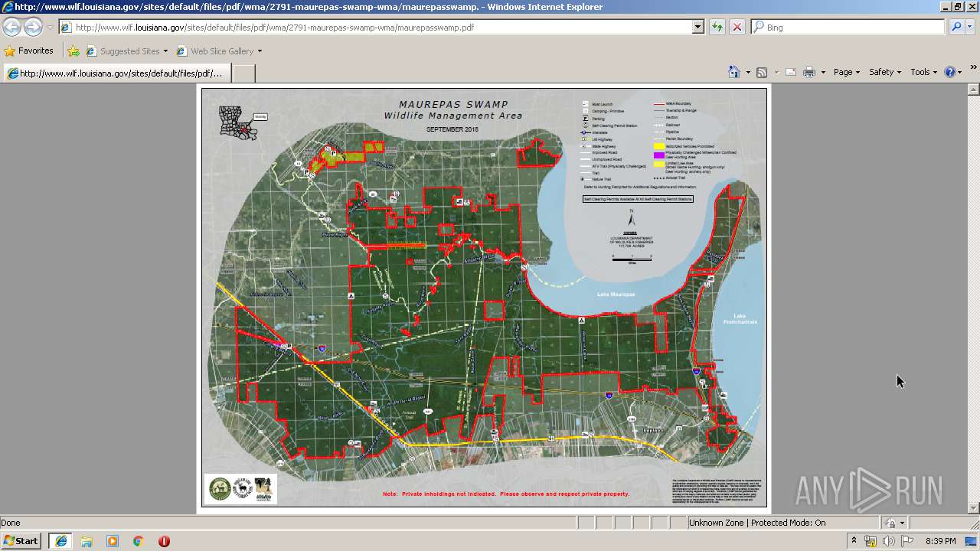Add page to Favorites bar
The width and height of the screenshot is (980, 551).
[x=73, y=51]
